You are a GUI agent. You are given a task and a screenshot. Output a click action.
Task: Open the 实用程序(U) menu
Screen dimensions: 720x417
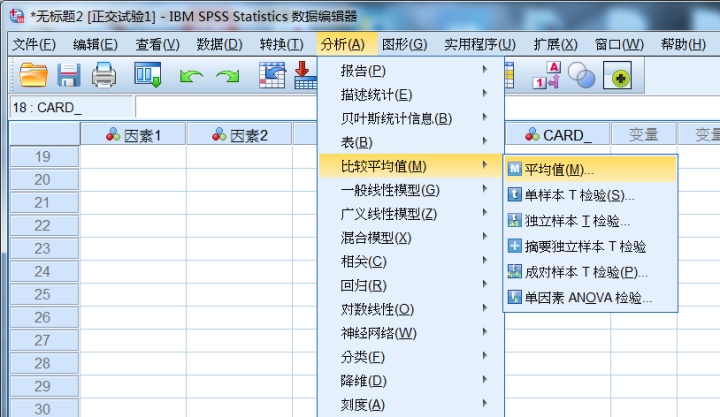(480, 45)
